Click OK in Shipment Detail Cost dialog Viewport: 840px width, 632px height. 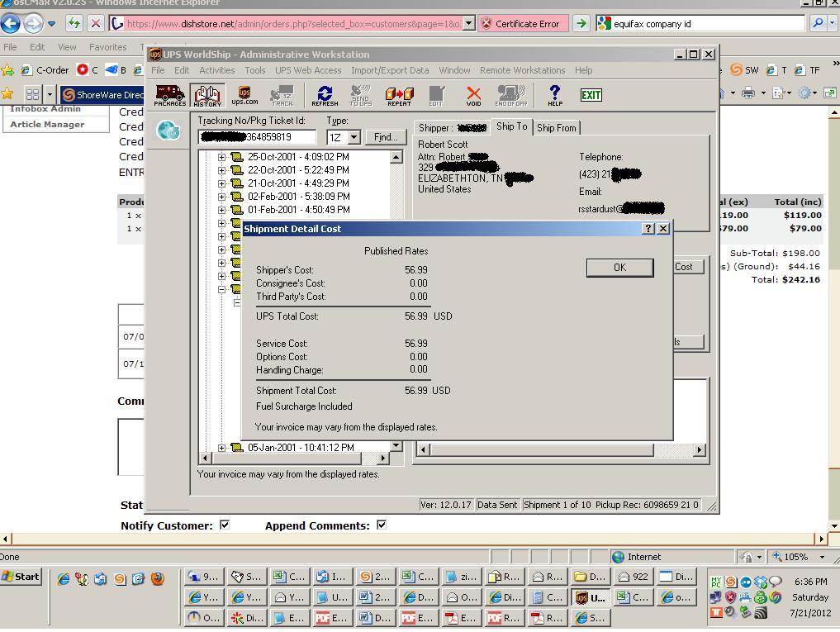coord(619,268)
